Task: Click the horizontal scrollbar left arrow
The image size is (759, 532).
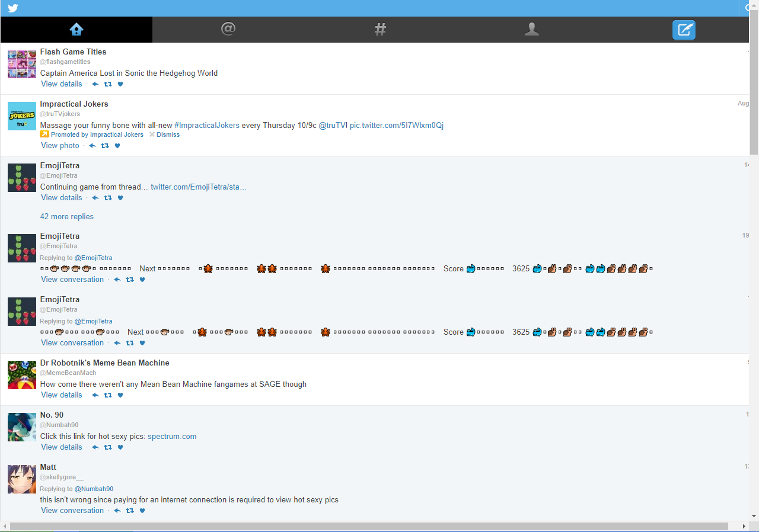Action: [5, 527]
